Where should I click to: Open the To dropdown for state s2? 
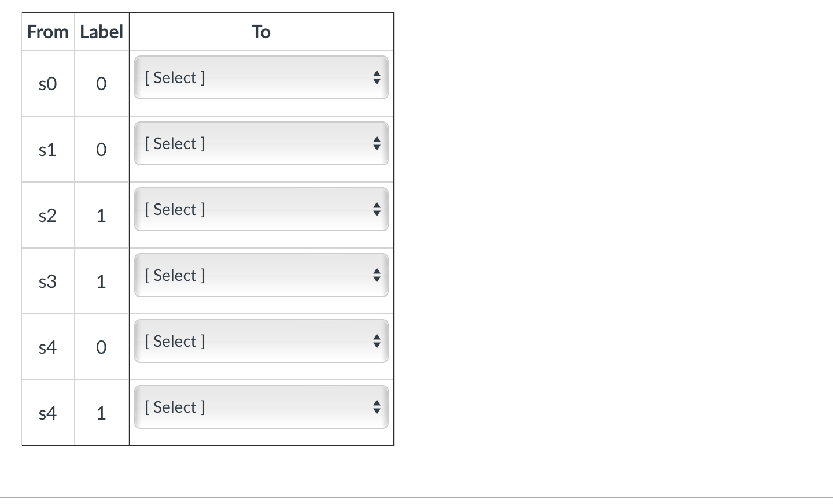tap(261, 209)
